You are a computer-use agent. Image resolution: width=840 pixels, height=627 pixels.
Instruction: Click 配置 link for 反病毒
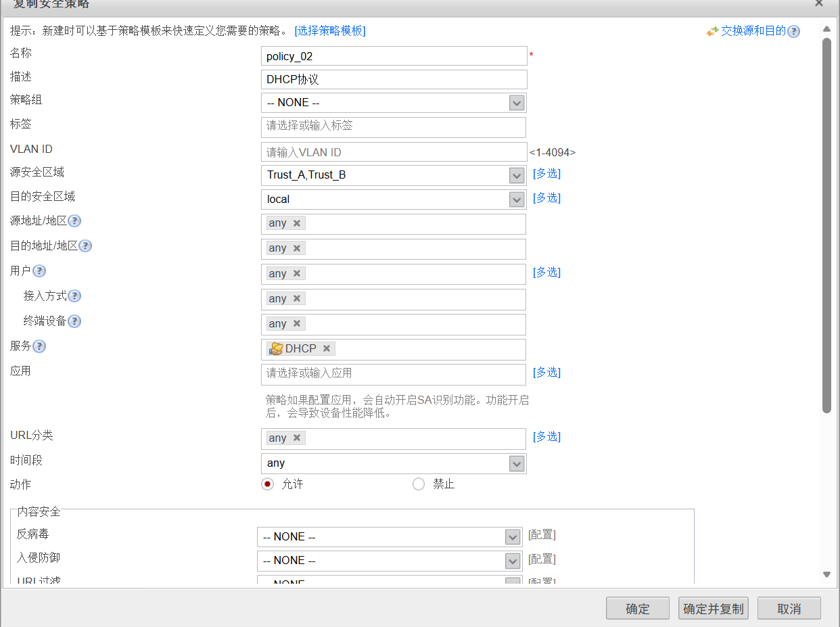tap(542, 535)
